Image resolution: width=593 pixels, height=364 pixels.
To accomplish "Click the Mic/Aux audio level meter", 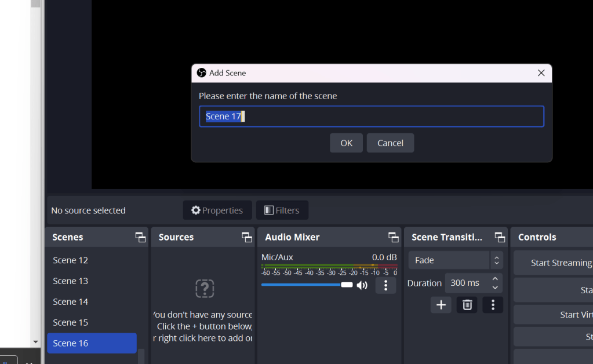I will pos(329,267).
